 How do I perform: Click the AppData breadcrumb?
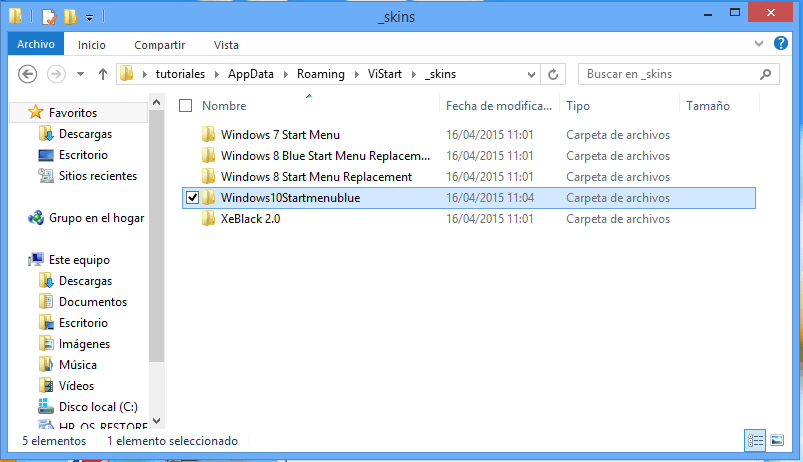pos(250,74)
